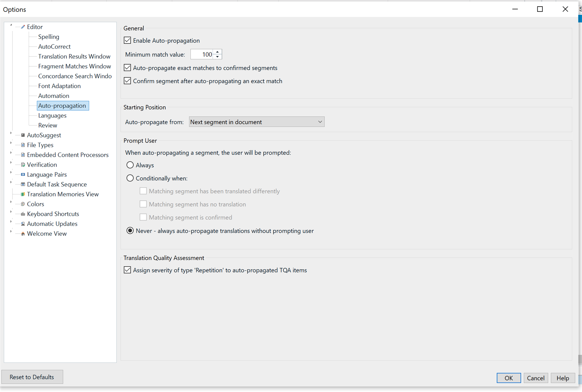Select Languages in the Editor tree
Screen dimensions: 582x392
click(52, 115)
